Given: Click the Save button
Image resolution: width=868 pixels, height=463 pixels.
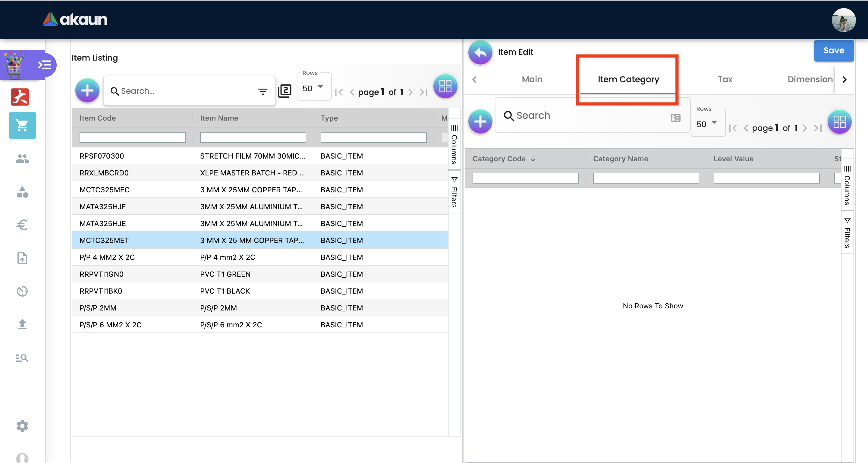Looking at the screenshot, I should (833, 51).
